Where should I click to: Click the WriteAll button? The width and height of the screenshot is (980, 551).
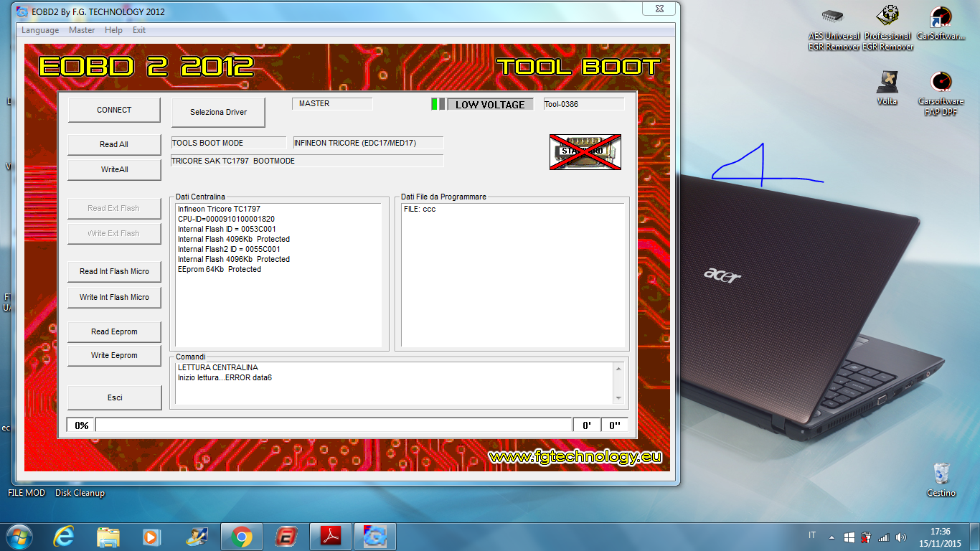(x=114, y=169)
